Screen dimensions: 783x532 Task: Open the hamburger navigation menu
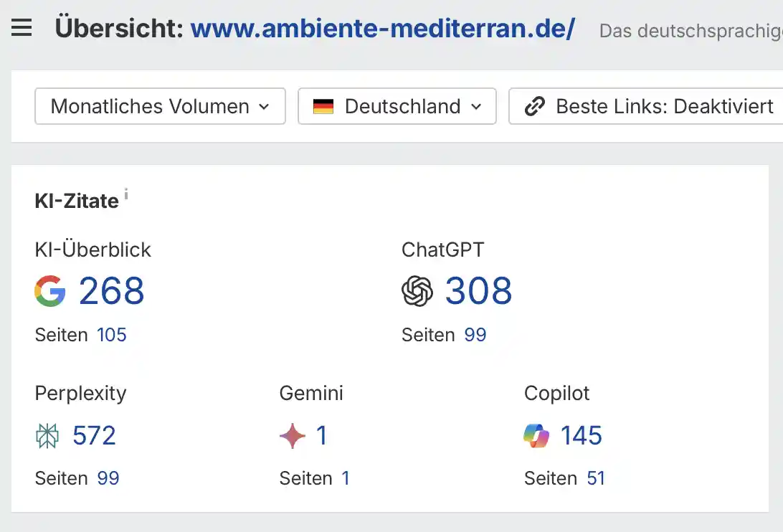[x=21, y=28]
